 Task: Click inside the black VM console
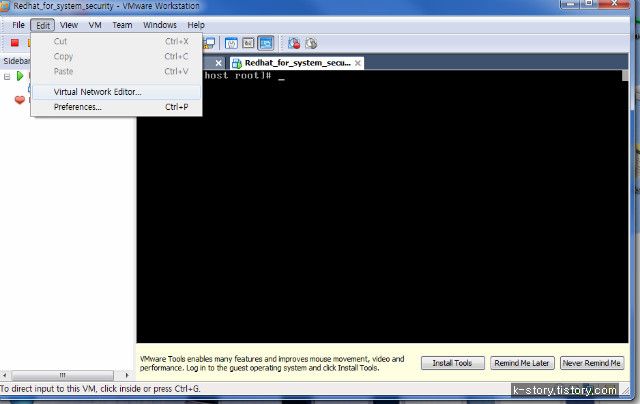click(382, 206)
